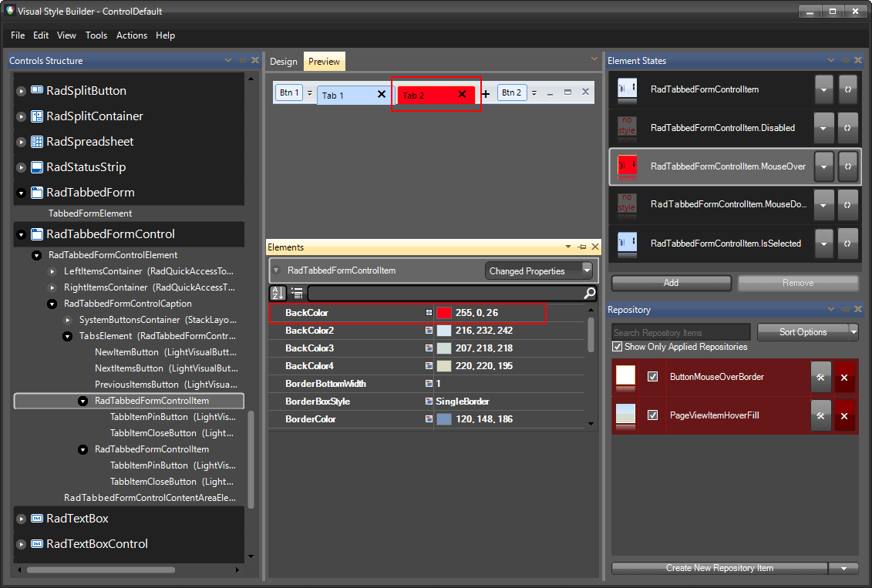Viewport: 872px width, 588px height.
Task: Click the Remove state button
Action: click(798, 283)
